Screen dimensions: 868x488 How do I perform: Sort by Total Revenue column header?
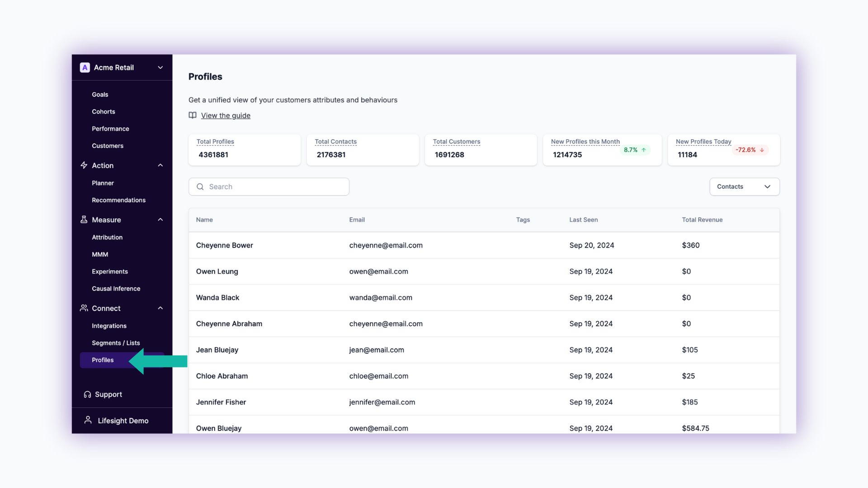tap(702, 220)
